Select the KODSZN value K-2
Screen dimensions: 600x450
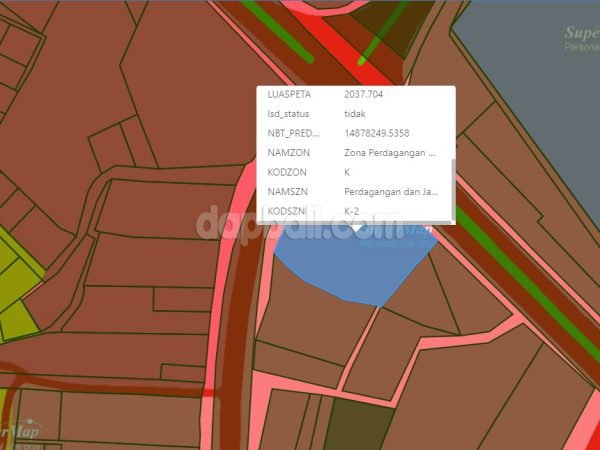[x=352, y=212]
